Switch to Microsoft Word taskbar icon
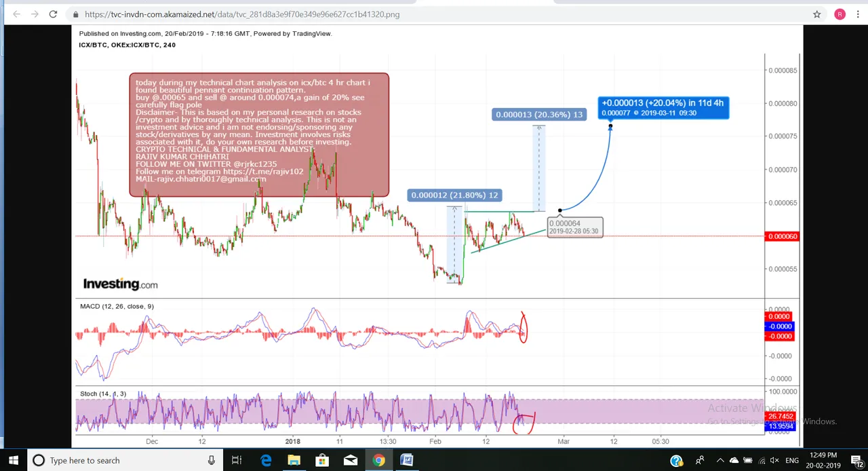Image resolution: width=868 pixels, height=471 pixels. pyautogui.click(x=407, y=460)
